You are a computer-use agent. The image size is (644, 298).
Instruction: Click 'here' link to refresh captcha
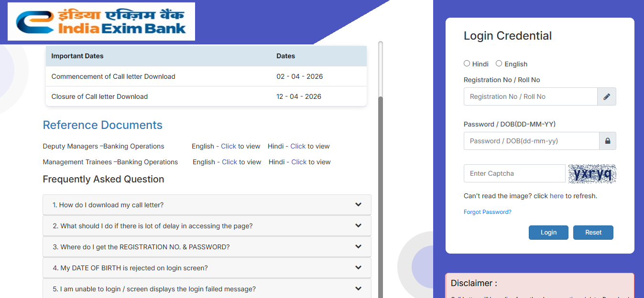[557, 196]
